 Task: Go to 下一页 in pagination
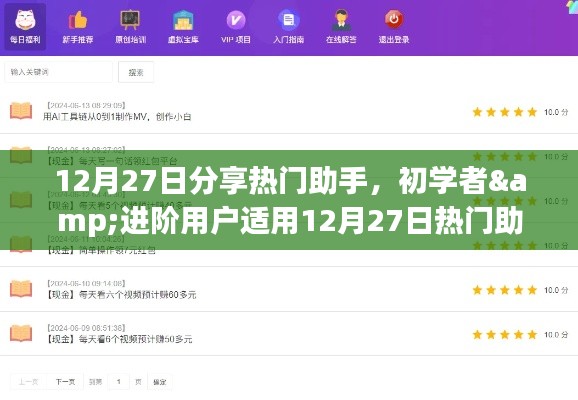65,382
